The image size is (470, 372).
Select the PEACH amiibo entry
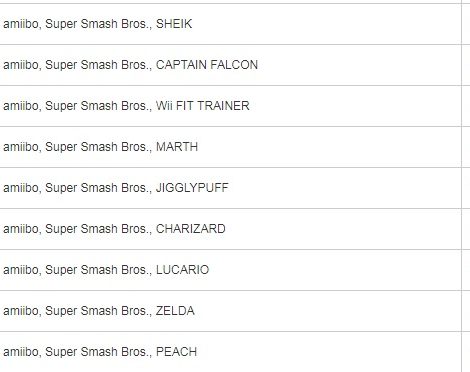tap(231, 352)
